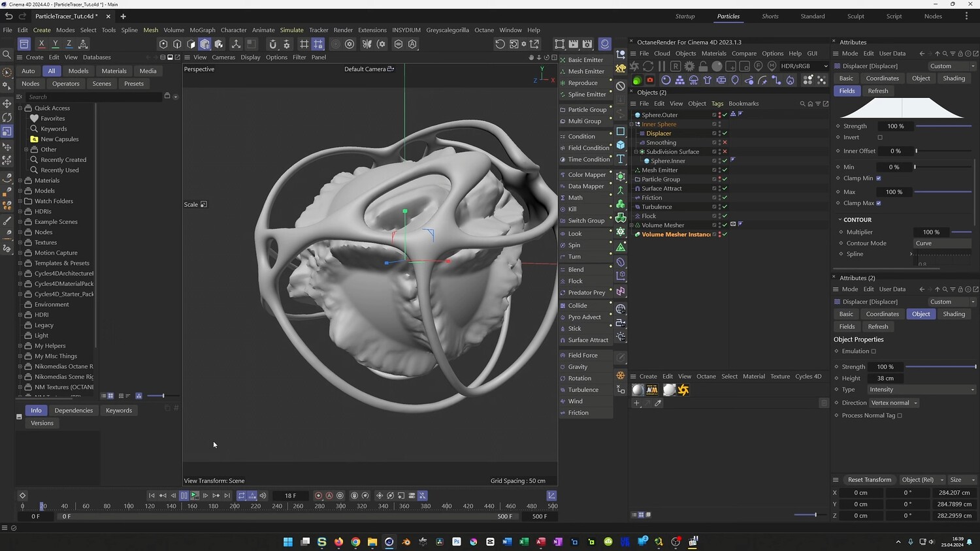Adjust the Contour Multiplier slider
The image size is (980, 551).
[962, 232]
